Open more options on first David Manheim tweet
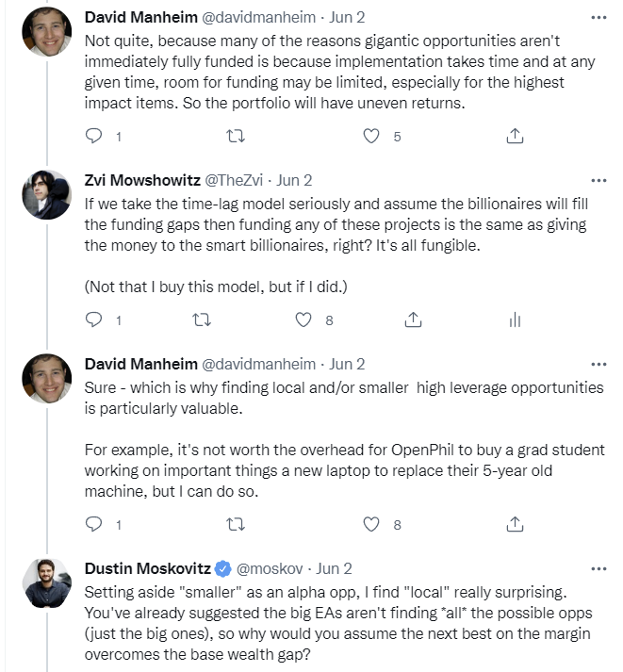The height and width of the screenshot is (672, 623). point(598,17)
